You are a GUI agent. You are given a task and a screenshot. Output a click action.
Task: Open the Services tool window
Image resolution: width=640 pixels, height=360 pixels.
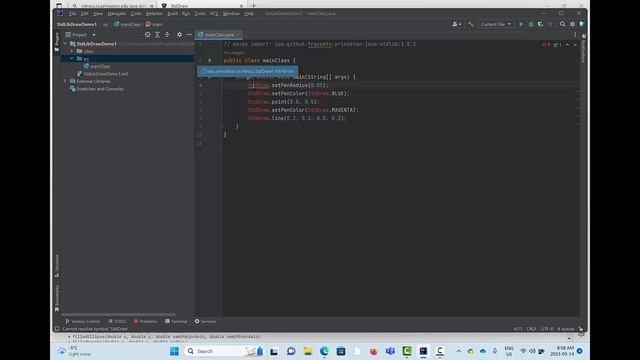205,321
